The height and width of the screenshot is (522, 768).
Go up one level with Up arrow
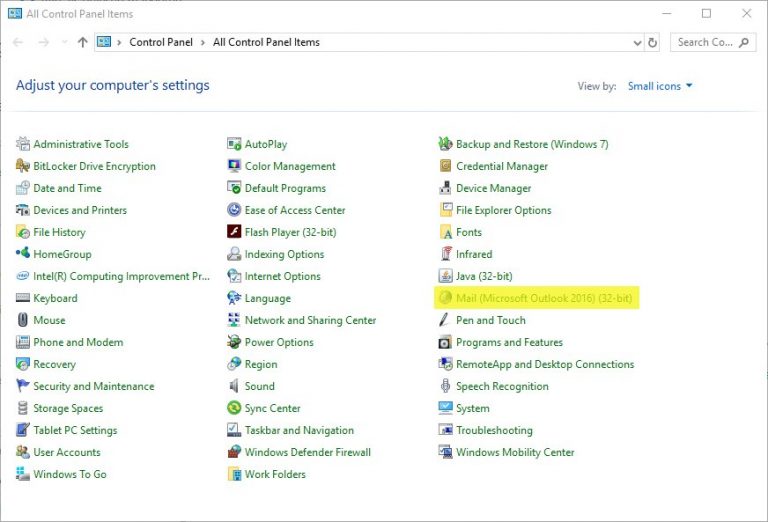82,43
